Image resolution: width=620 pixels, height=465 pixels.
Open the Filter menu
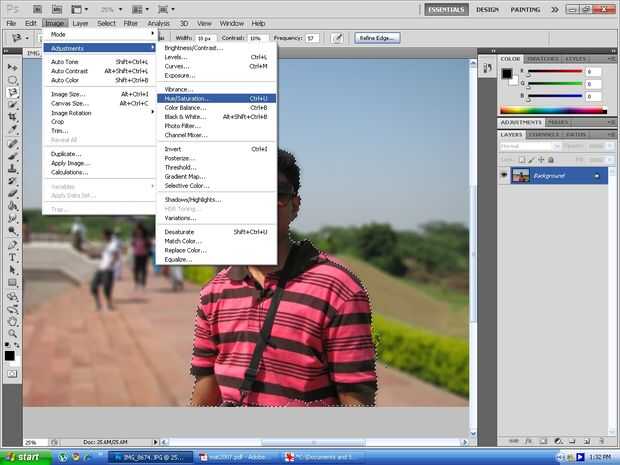(x=130, y=23)
